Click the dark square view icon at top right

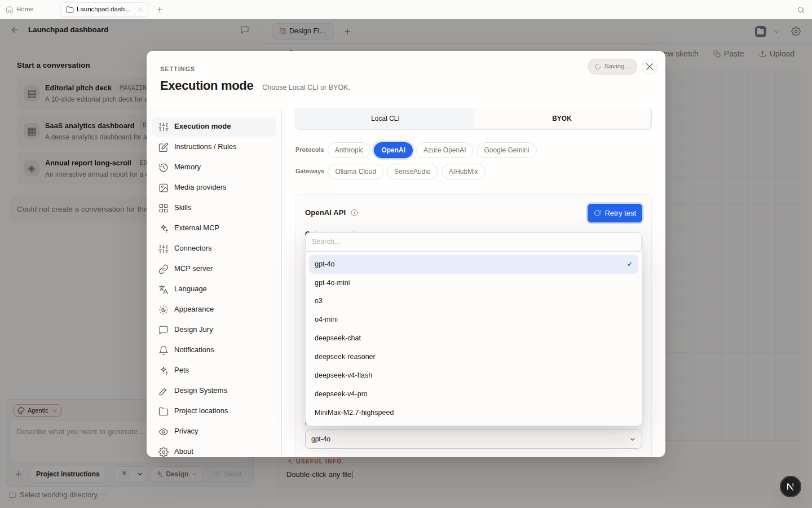(761, 32)
